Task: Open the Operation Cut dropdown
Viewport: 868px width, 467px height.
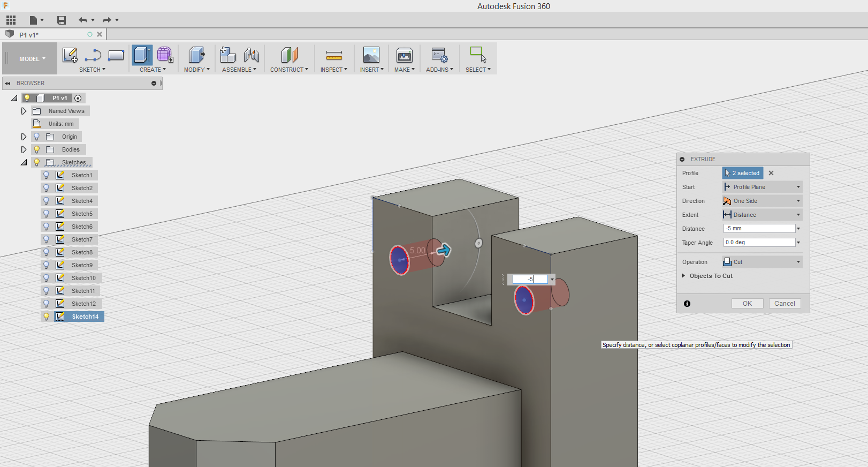Action: click(762, 262)
